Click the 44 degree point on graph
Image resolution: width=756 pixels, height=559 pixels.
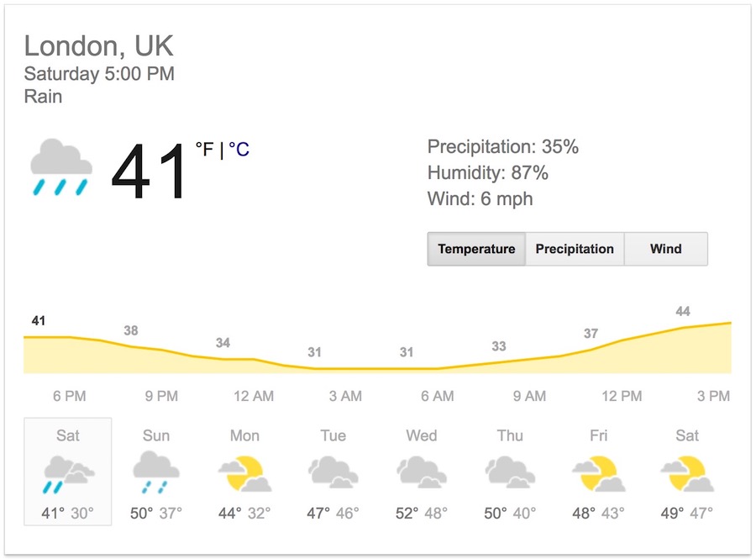[x=683, y=312]
